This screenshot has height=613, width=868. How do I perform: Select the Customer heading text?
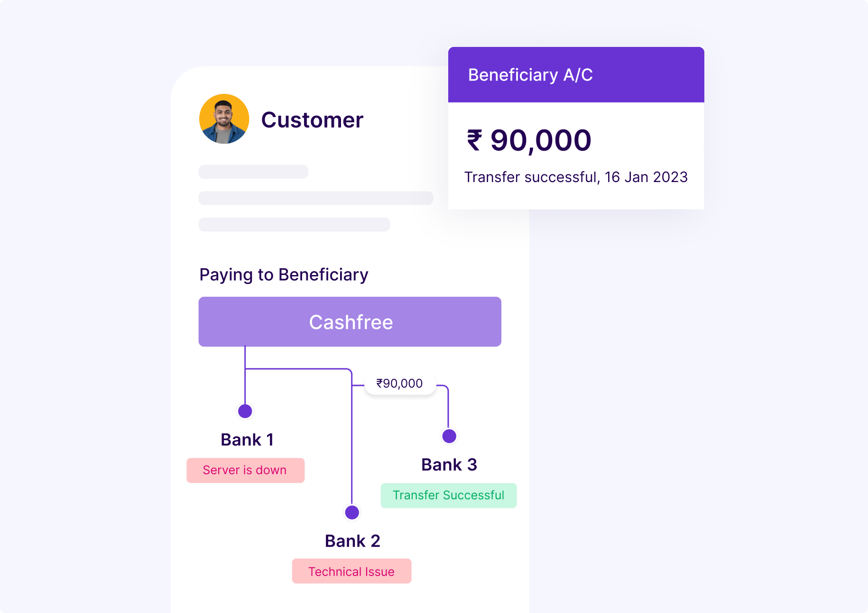(312, 120)
